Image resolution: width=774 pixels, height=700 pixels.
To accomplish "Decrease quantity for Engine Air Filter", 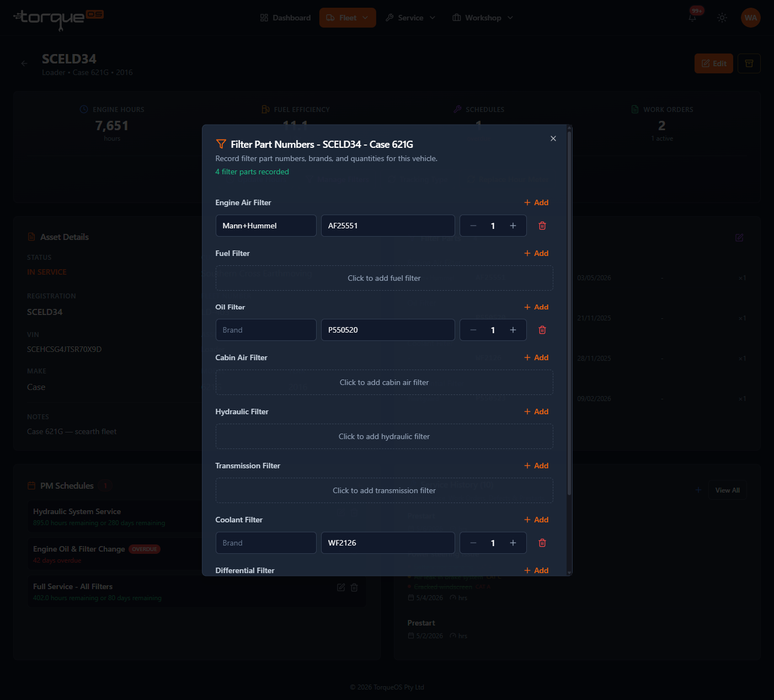I will coord(473,226).
